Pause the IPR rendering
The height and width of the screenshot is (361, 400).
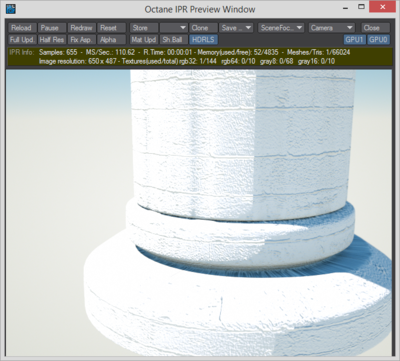pos(52,28)
